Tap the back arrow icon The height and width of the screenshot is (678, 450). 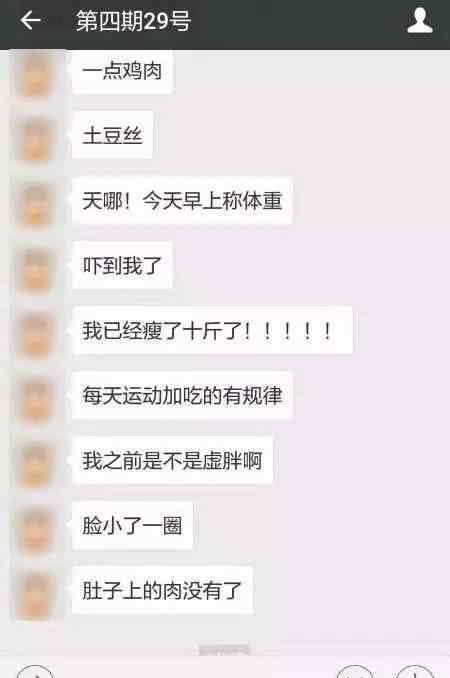30,20
